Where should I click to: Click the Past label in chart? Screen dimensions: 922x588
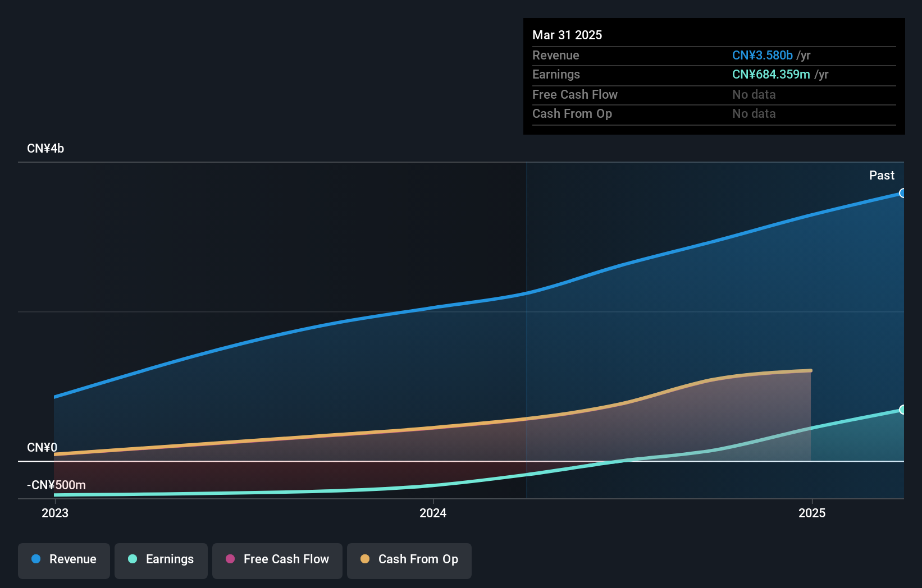point(882,176)
